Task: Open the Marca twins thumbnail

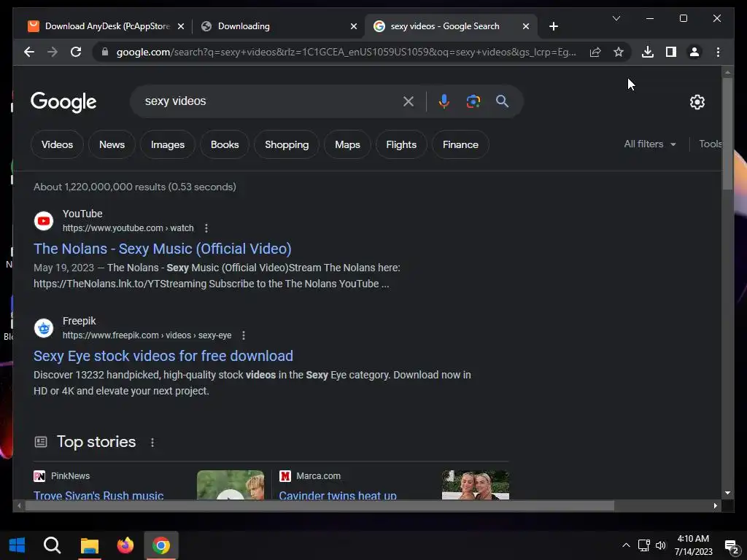Action: (x=476, y=485)
